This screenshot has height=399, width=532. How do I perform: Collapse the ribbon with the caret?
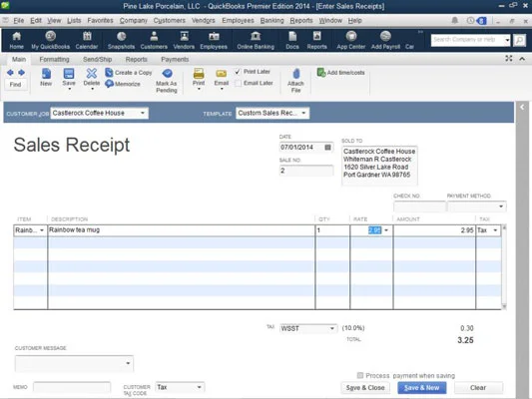[522, 59]
